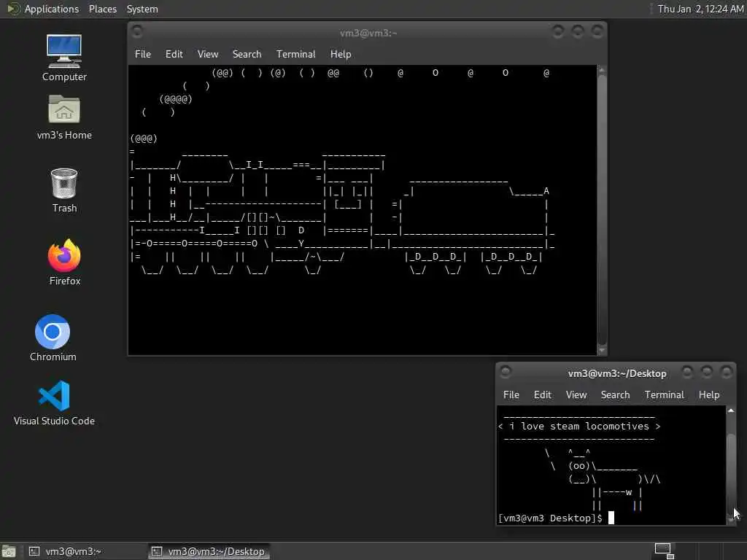
Task: Click show desktop icon in bottom panel
Action: pos(9,551)
